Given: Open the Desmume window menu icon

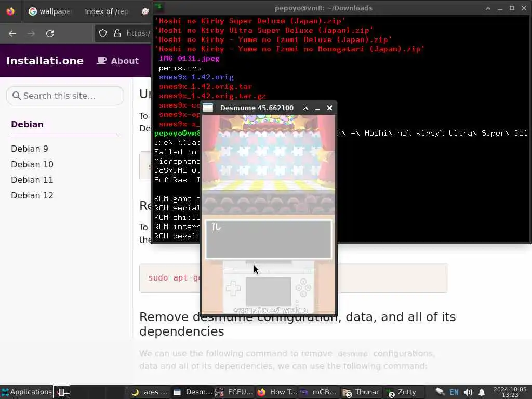Looking at the screenshot, I should click(x=208, y=108).
